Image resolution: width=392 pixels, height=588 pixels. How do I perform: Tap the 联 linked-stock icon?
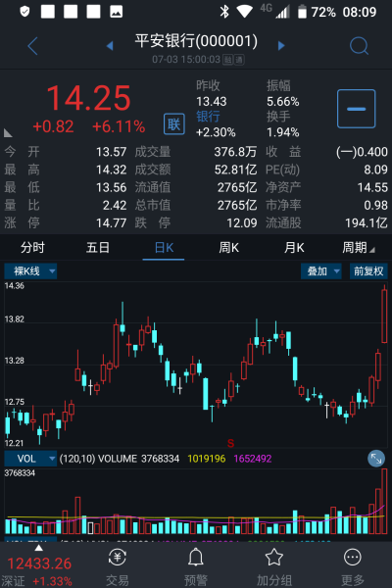coord(174,124)
